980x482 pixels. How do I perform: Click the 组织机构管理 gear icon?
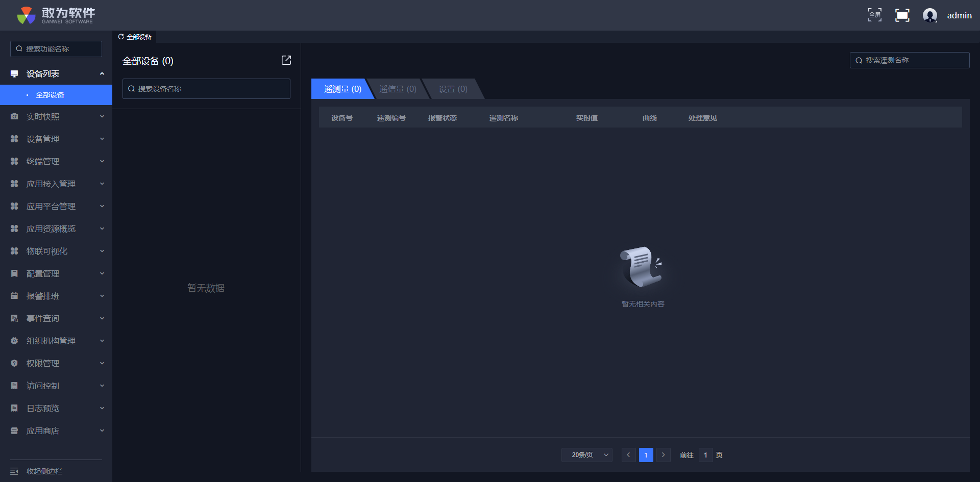14,341
